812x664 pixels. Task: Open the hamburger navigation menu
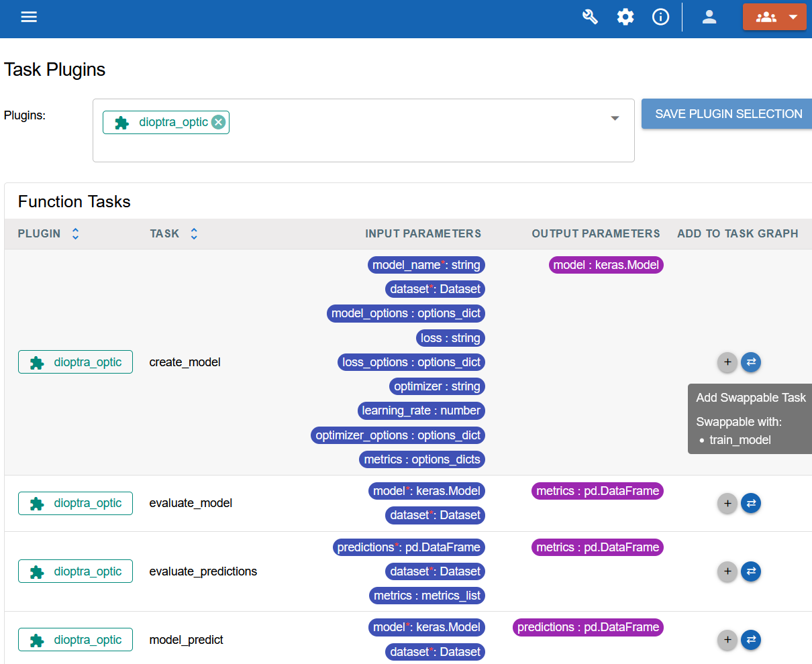[x=29, y=17]
